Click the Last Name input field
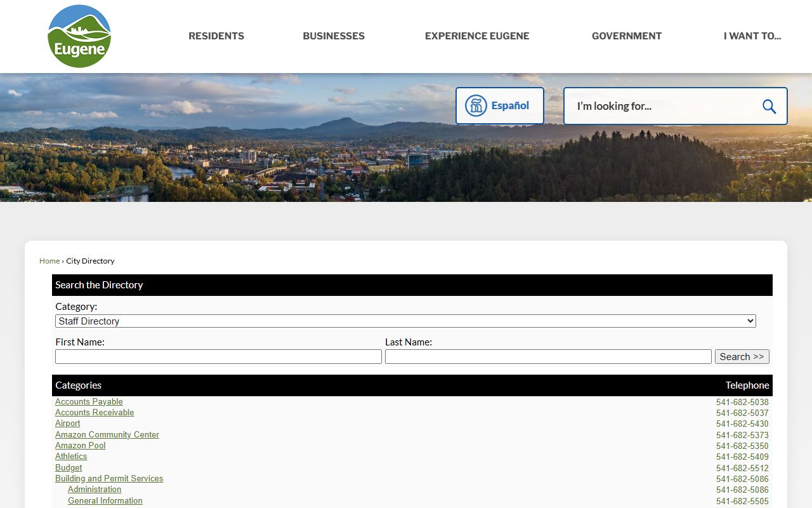The width and height of the screenshot is (812, 508). pyautogui.click(x=548, y=357)
